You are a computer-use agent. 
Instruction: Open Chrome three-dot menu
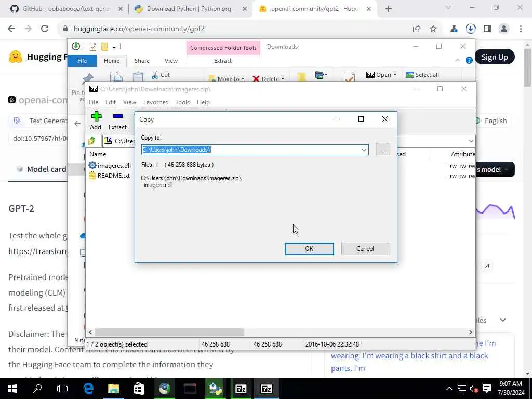521,29
